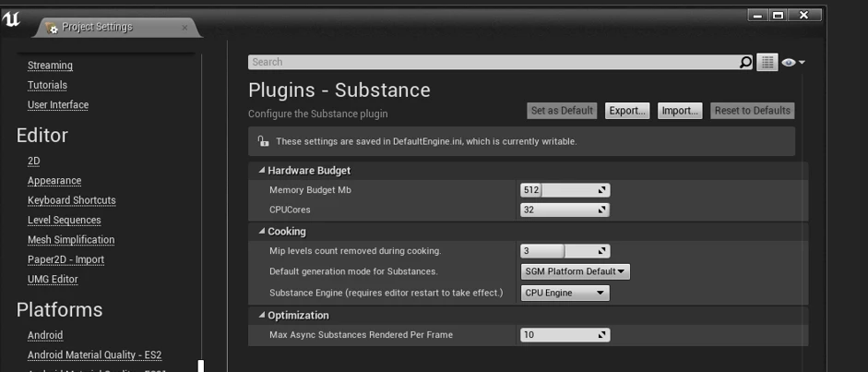
Task: Click the Memory Budget Mb label
Action: pyautogui.click(x=310, y=190)
